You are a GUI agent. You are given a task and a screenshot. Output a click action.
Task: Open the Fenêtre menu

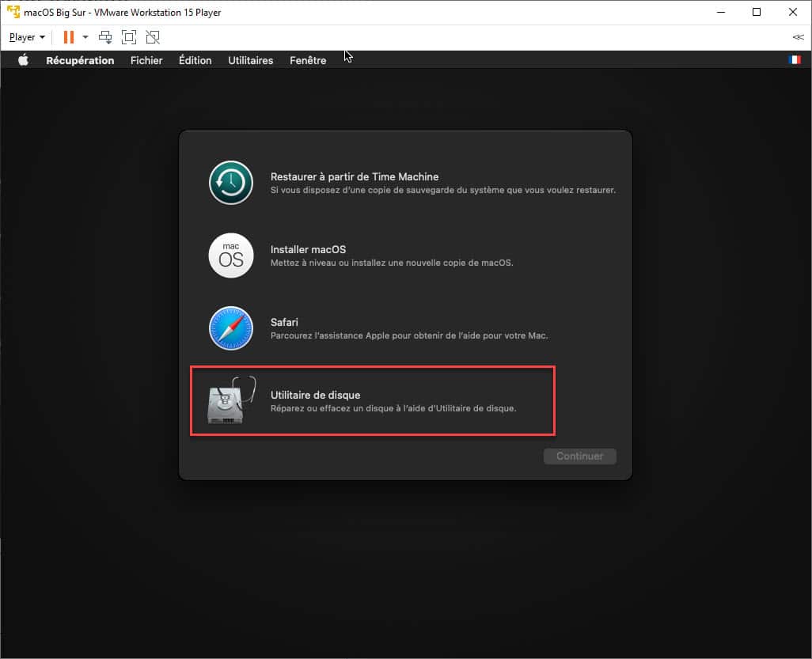[308, 61]
